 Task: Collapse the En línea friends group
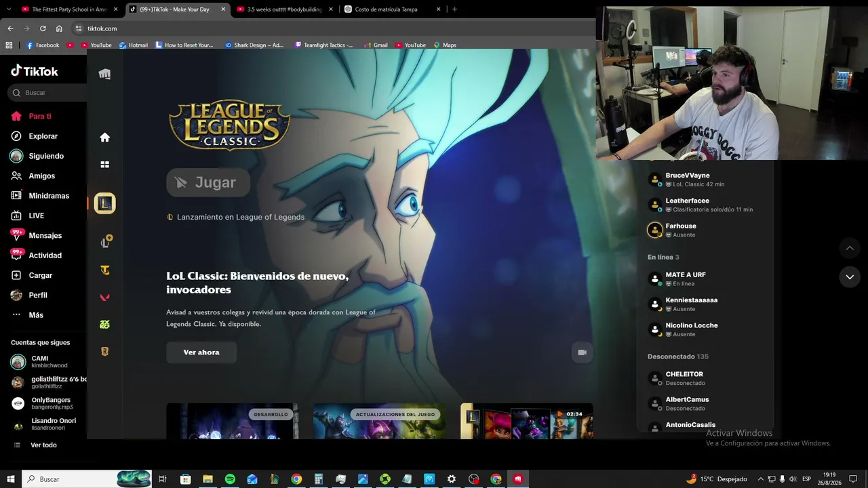click(x=663, y=258)
